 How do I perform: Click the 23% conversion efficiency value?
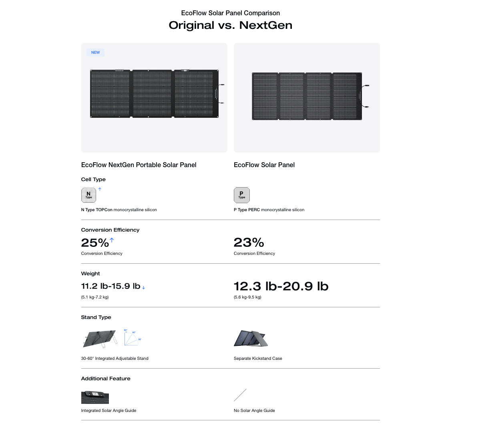pyautogui.click(x=249, y=242)
